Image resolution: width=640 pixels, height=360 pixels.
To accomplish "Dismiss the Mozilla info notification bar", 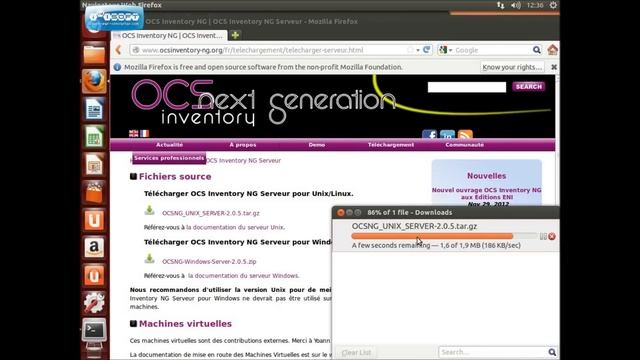I will click(554, 67).
